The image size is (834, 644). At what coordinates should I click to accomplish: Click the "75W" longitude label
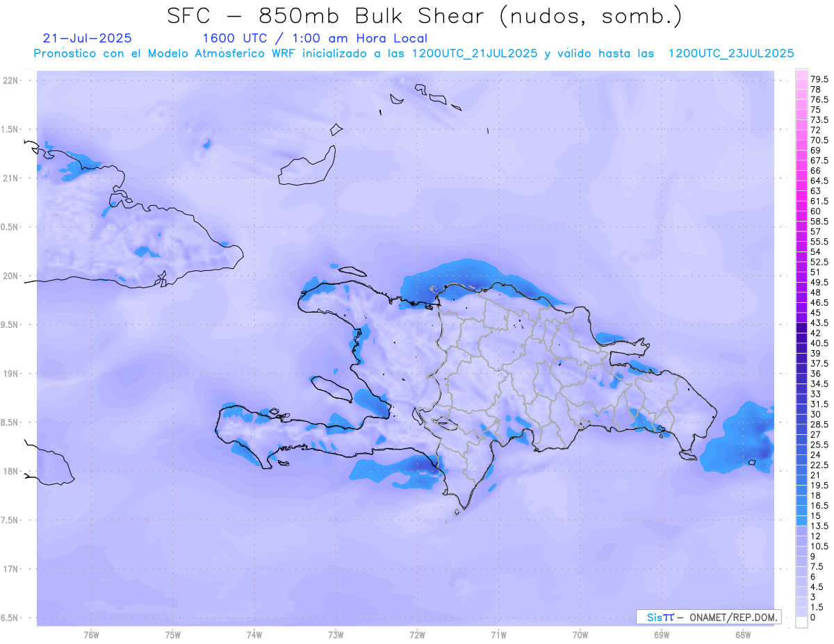(172, 635)
